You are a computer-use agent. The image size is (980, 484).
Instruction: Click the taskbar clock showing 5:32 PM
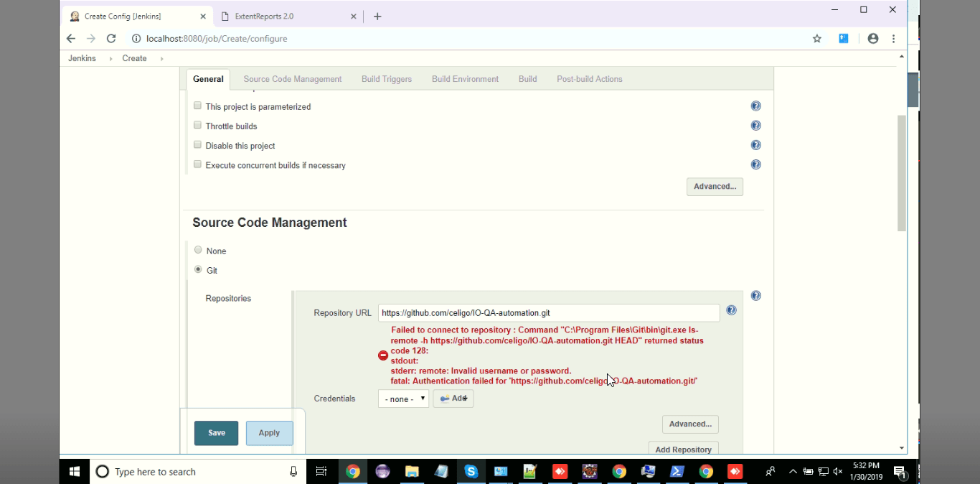[x=866, y=472]
